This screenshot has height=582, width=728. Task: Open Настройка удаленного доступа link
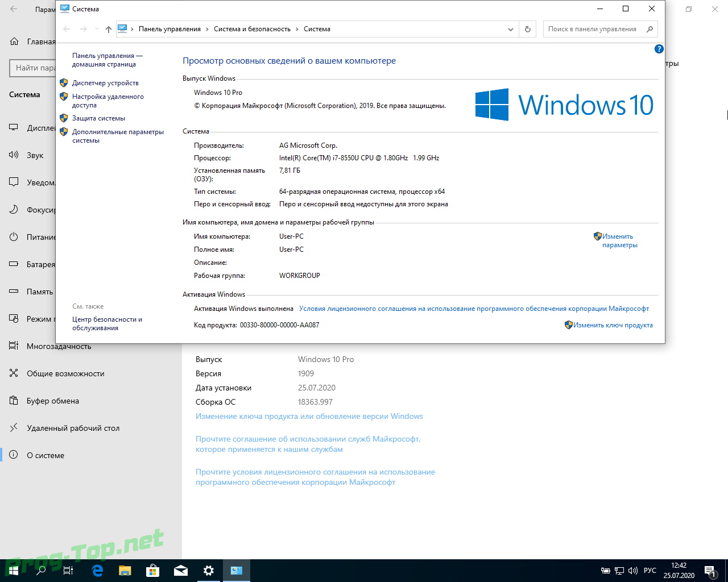(108, 101)
